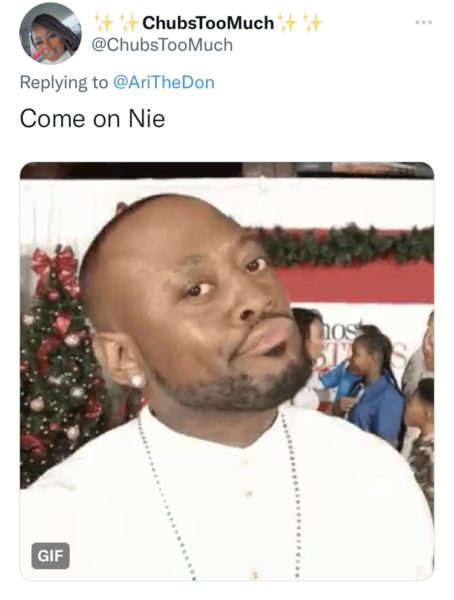Open the ChubsTooMuch profile avatar
Viewport: 454px width, 600px height.
(50, 34)
